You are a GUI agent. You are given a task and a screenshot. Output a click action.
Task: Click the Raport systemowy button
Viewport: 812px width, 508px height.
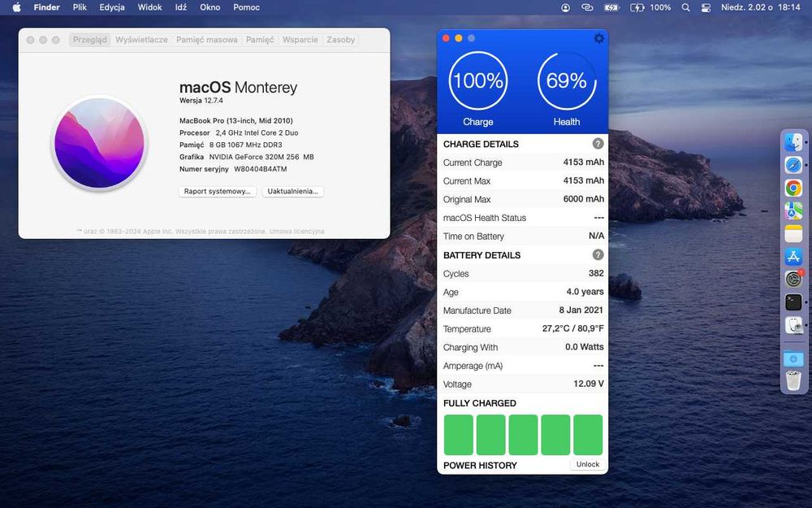[218, 191]
